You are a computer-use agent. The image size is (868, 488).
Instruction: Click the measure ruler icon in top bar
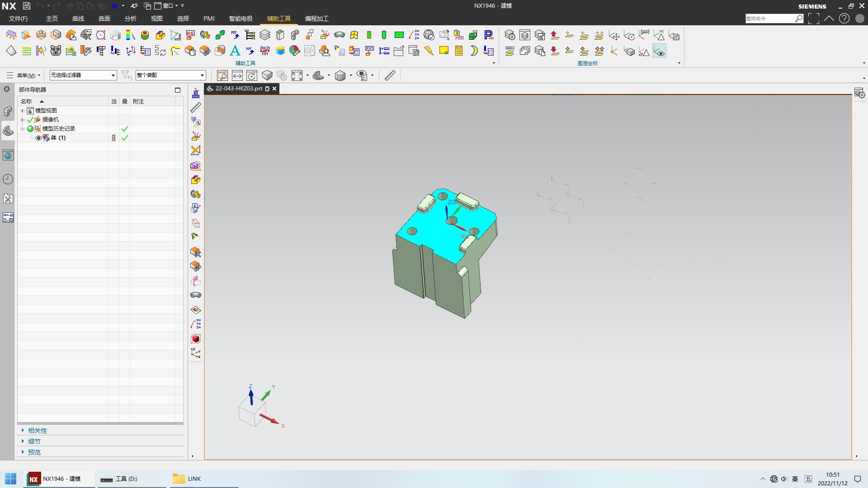tap(390, 75)
